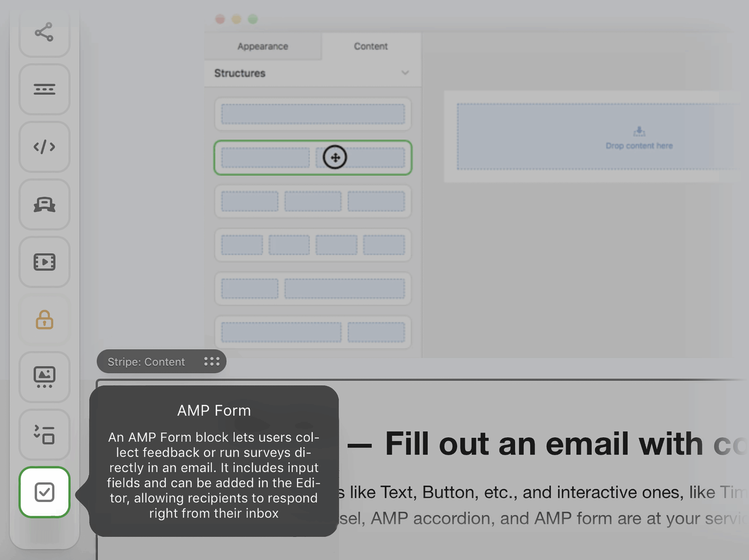The height and width of the screenshot is (560, 749).
Task: Click the Structures heading text
Action: (240, 73)
